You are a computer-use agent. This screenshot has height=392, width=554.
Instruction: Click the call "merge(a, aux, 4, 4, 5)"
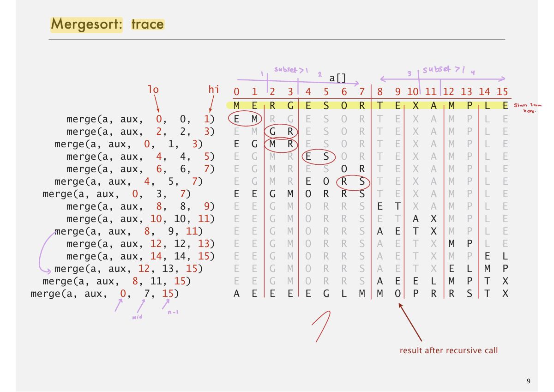tap(141, 157)
